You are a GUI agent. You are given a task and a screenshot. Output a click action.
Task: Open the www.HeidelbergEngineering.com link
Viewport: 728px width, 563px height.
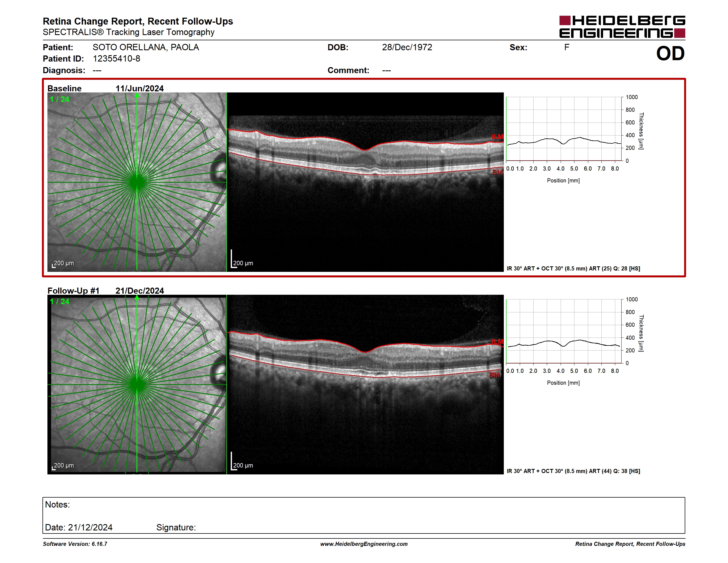[364, 544]
